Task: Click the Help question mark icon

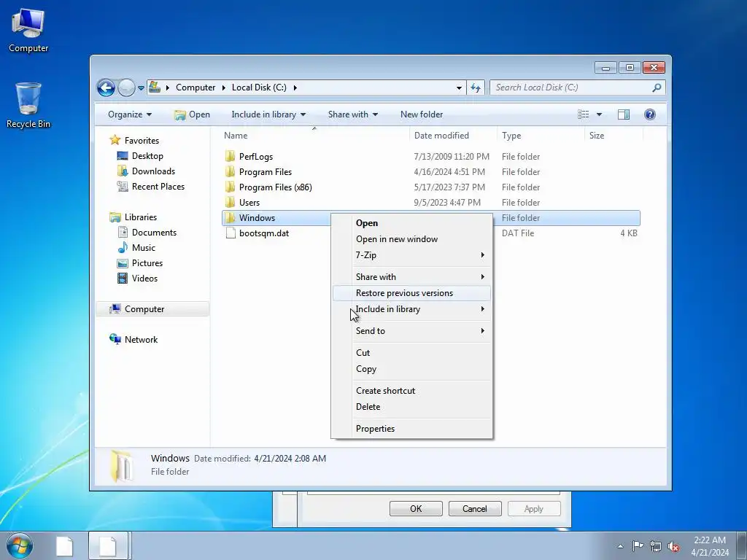Action: (x=650, y=114)
